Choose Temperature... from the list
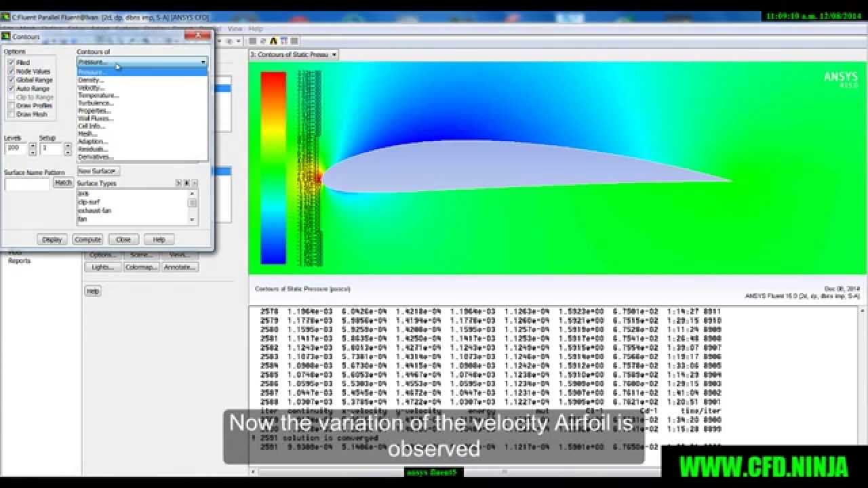 (x=142, y=96)
